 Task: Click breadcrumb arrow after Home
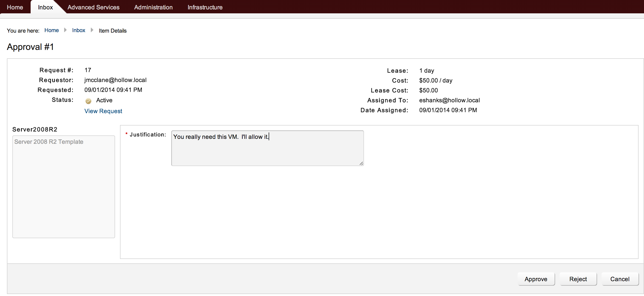(x=65, y=30)
